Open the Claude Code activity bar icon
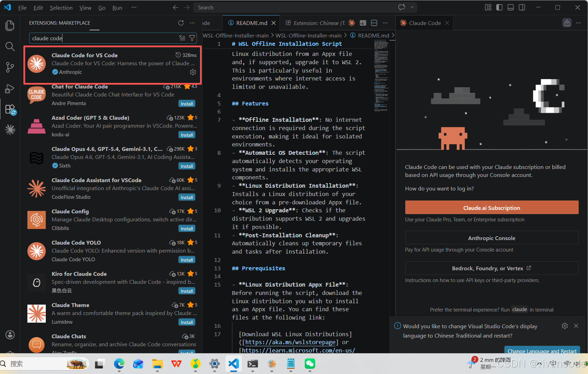The width and height of the screenshot is (588, 374). 10,130
